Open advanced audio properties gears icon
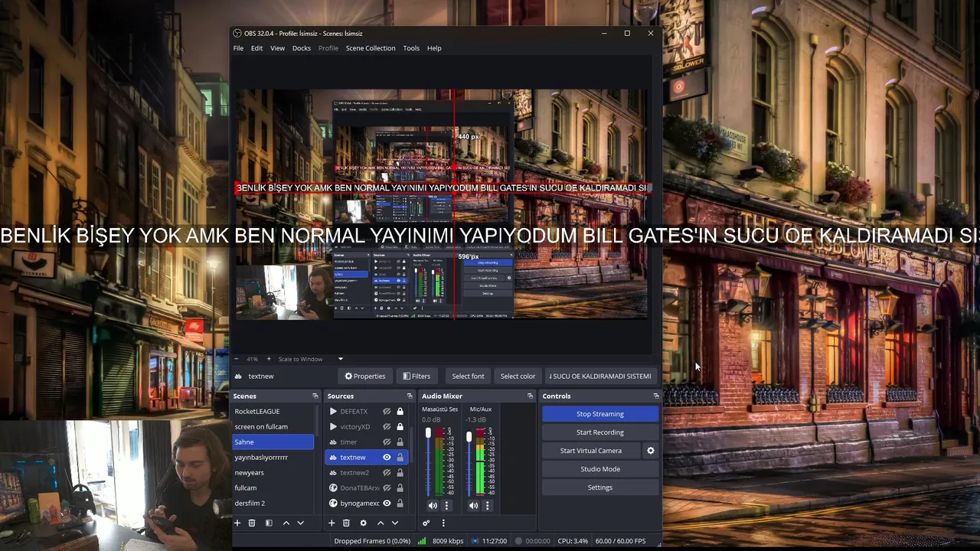 [426, 523]
